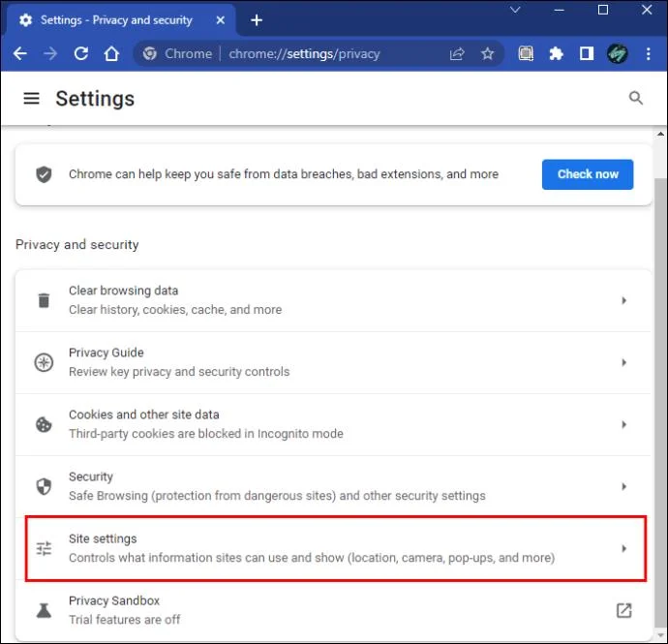Open Cookies and other site data
This screenshot has width=668, height=644.
(333, 424)
